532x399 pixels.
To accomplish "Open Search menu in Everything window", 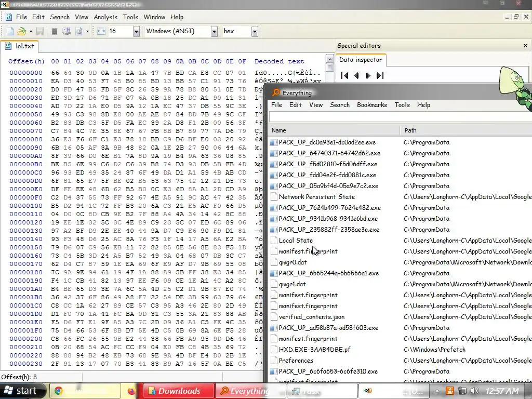I will [x=340, y=105].
